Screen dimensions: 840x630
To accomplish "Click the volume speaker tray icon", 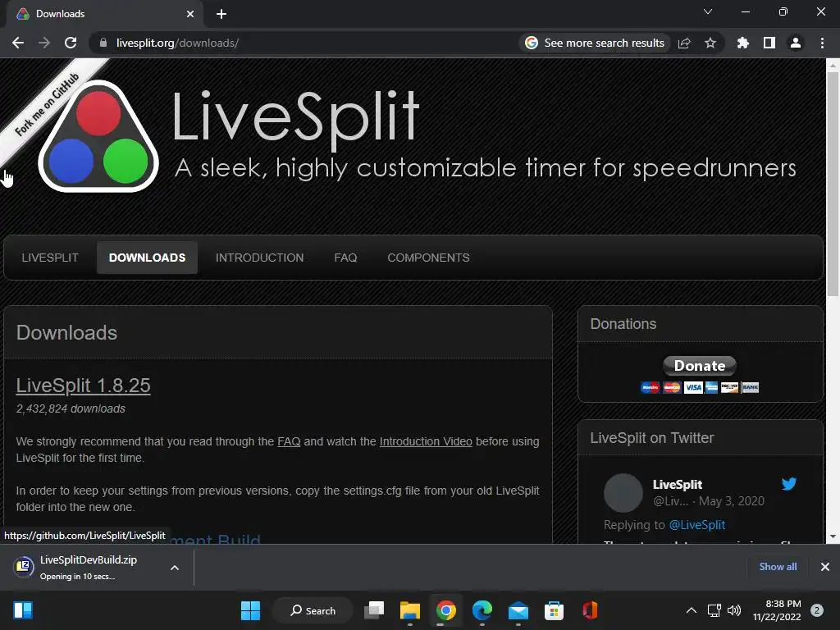I will click(x=734, y=610).
